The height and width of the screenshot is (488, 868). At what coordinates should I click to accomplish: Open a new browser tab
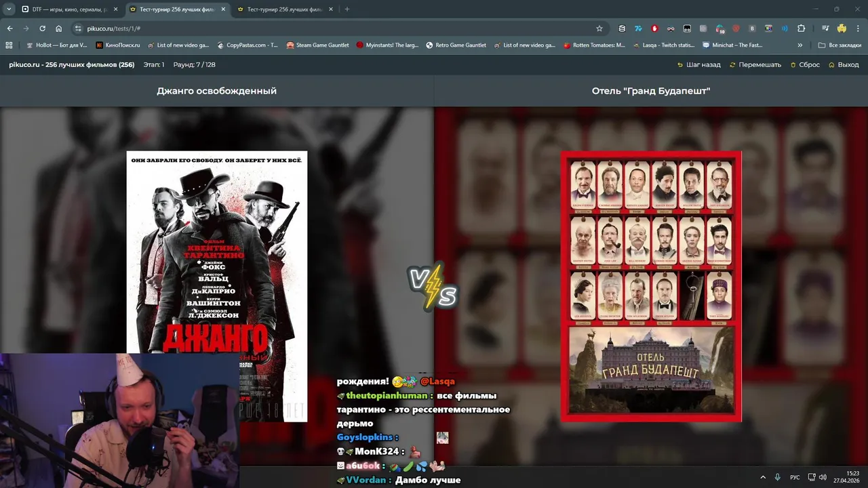[x=347, y=9]
